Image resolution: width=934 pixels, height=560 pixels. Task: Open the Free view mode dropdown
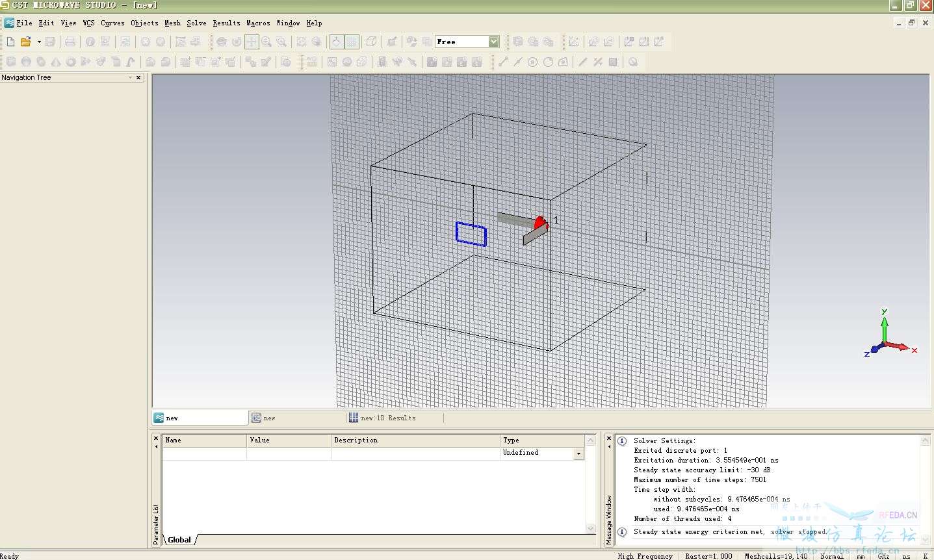[x=493, y=42]
